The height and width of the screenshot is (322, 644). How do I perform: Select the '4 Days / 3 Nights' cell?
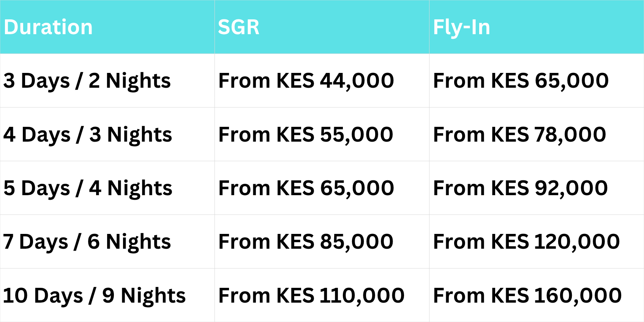(x=87, y=135)
